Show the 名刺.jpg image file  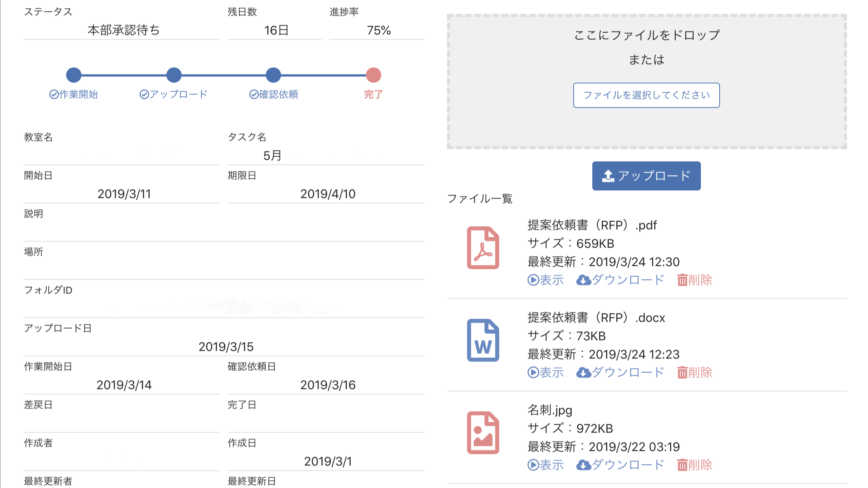[546, 465]
